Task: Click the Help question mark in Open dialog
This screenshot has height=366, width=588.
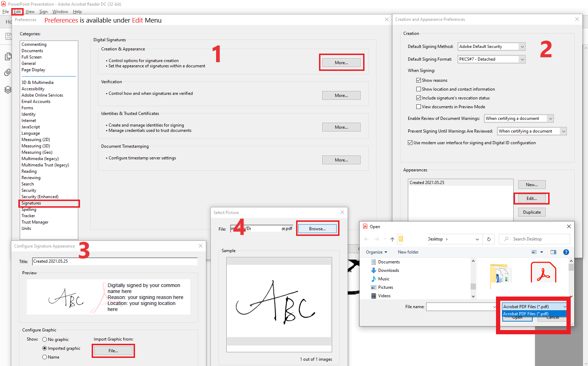Action: click(x=566, y=252)
